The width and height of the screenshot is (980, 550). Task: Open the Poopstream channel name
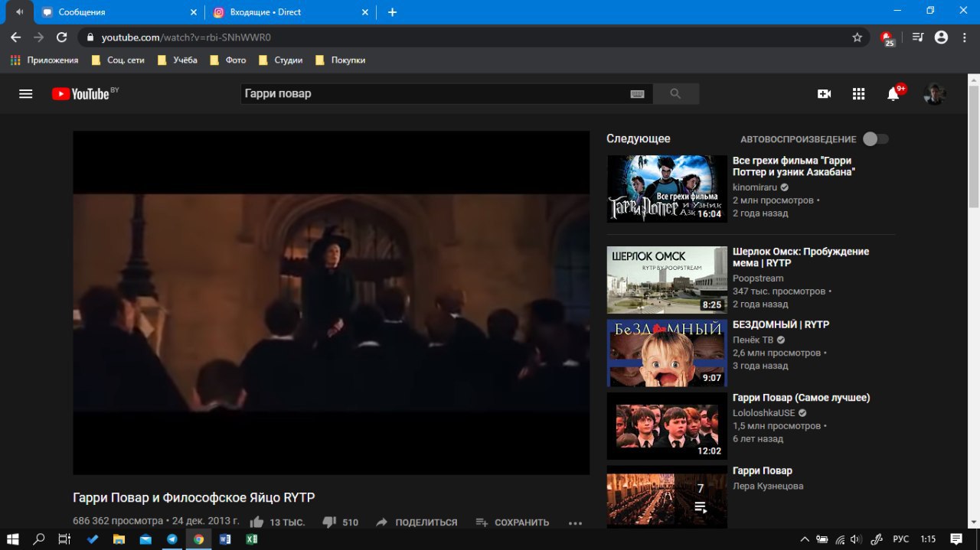click(x=758, y=278)
